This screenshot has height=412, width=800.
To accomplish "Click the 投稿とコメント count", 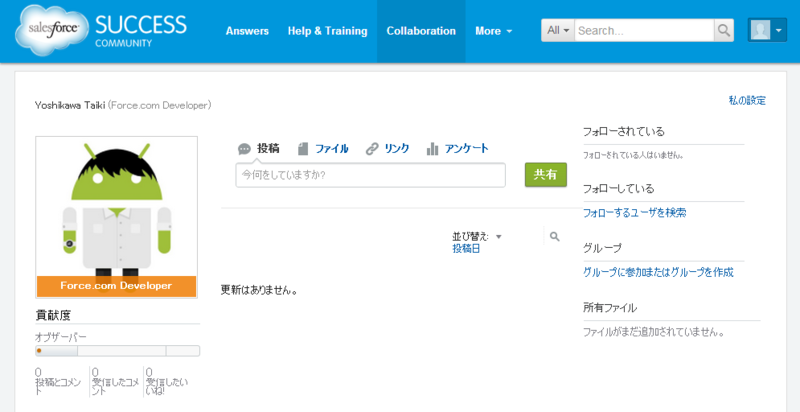I will 57,382.
